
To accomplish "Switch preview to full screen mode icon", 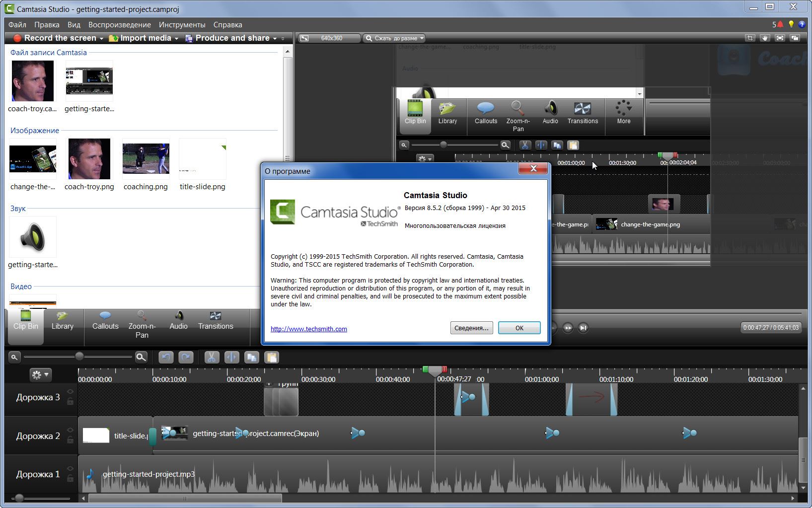I will (780, 38).
